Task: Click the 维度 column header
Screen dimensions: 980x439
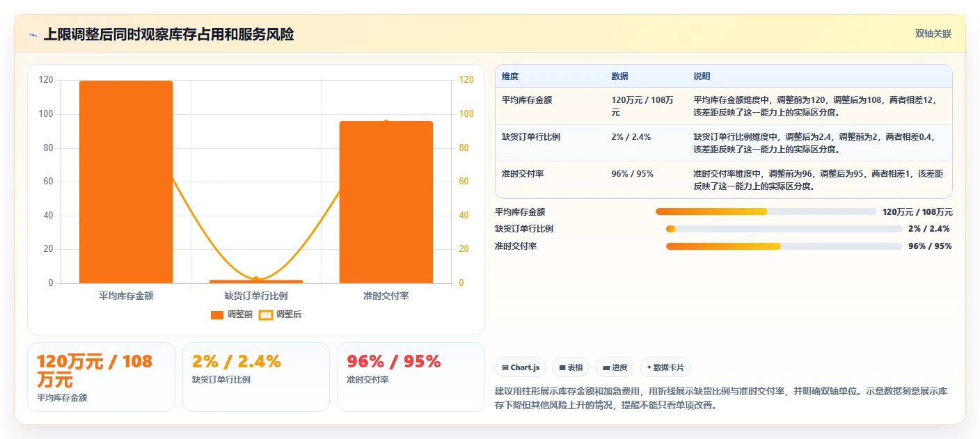Action: pos(510,77)
